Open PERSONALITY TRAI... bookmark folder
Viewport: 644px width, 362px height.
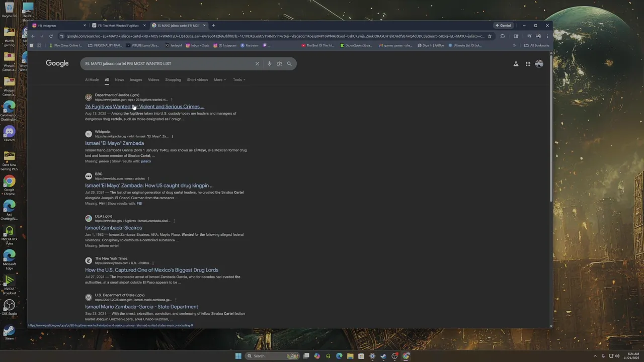point(105,45)
